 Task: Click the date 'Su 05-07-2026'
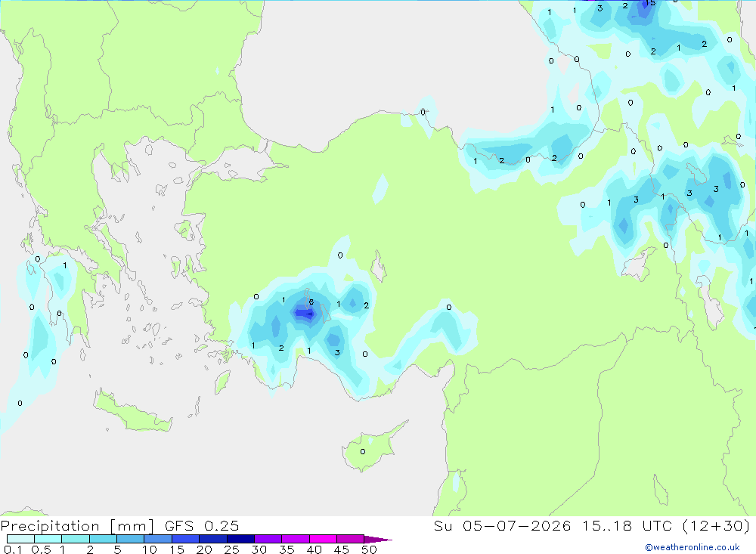point(503,526)
